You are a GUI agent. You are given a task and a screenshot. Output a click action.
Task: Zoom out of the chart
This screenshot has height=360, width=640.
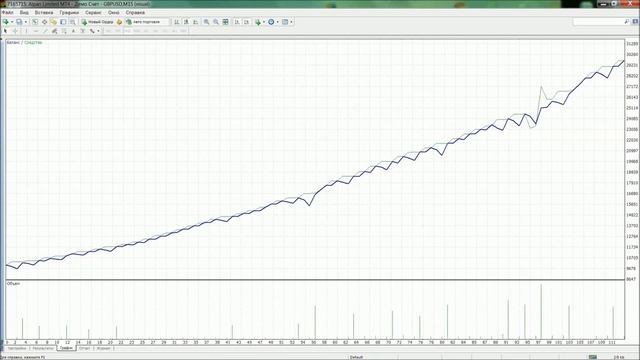(x=216, y=22)
